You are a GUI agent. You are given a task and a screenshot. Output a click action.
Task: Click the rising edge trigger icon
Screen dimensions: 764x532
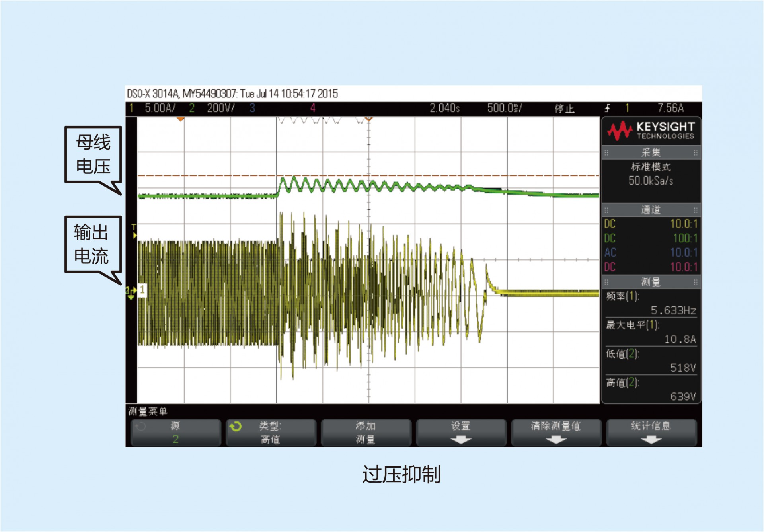[x=607, y=108]
